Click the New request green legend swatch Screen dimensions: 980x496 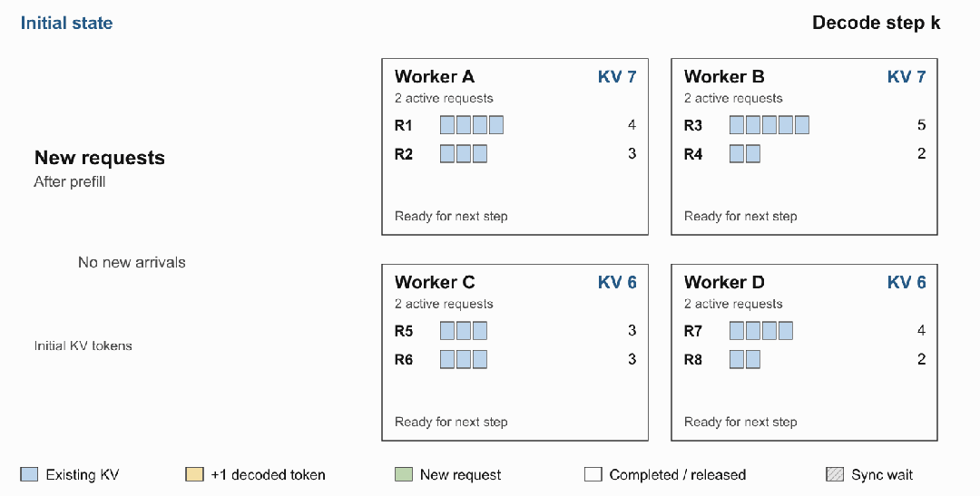[404, 474]
